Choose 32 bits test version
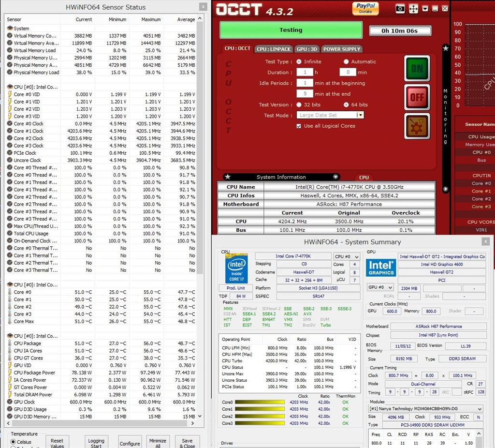 click(299, 105)
